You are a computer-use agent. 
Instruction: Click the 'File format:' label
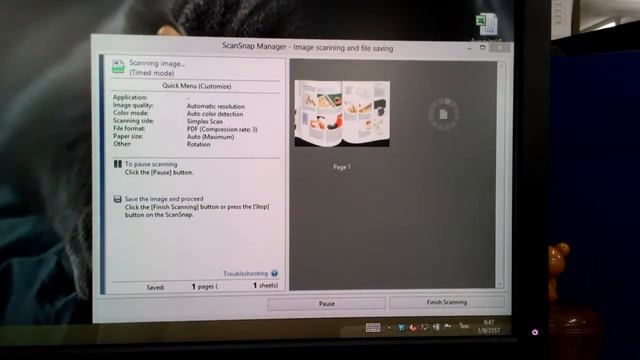pos(129,128)
